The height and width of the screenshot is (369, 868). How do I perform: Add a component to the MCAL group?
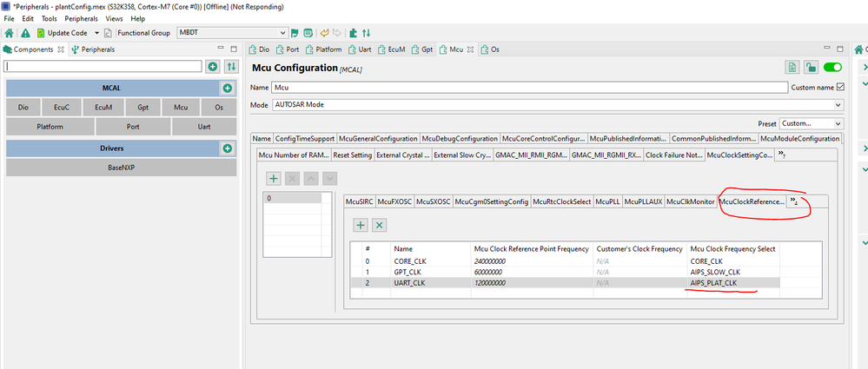coord(227,89)
